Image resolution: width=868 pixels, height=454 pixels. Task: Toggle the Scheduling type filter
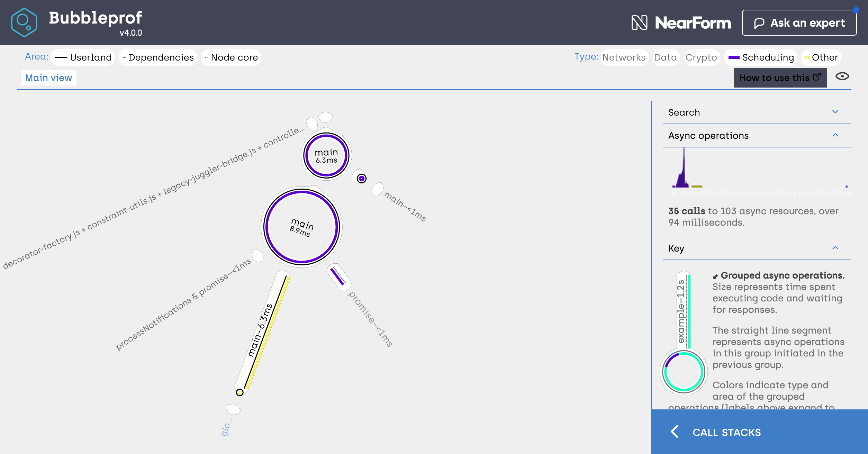click(x=761, y=57)
